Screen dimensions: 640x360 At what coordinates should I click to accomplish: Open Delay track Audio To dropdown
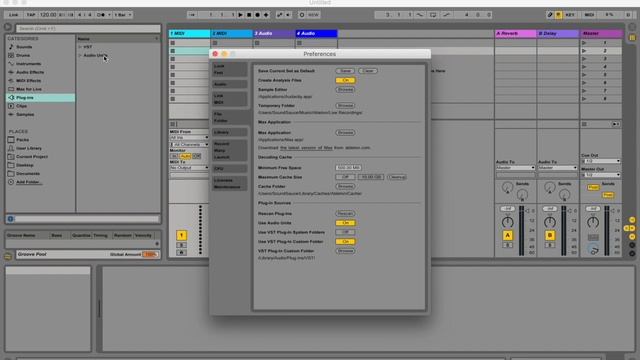coord(557,168)
